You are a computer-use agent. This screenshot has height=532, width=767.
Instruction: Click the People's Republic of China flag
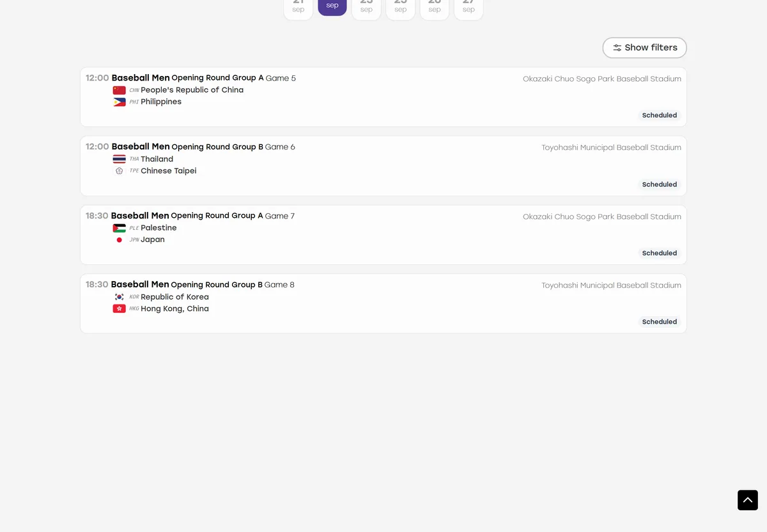click(x=119, y=90)
